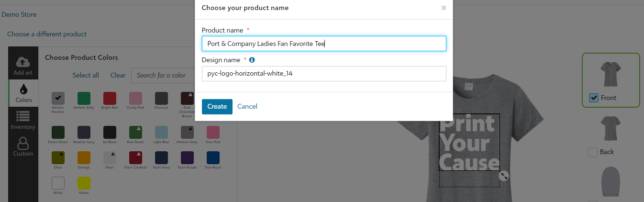Clear the selected colors
This screenshot has height=202, width=644.
tap(118, 75)
